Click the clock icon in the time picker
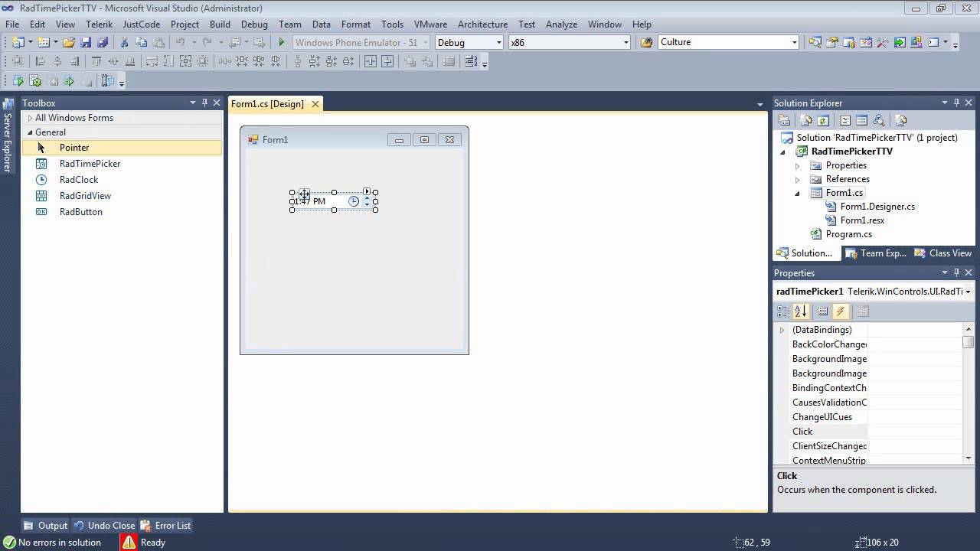 [x=354, y=201]
